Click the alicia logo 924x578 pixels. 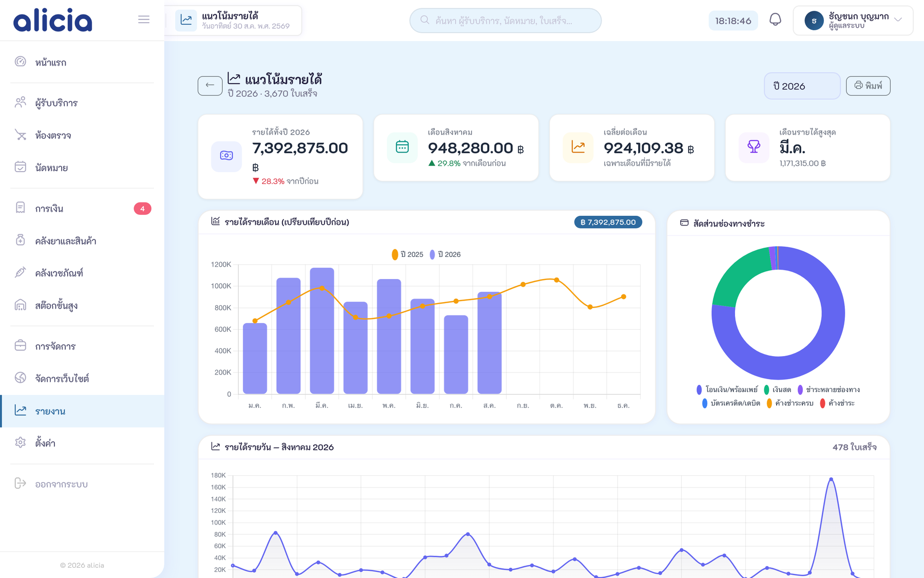(x=53, y=20)
